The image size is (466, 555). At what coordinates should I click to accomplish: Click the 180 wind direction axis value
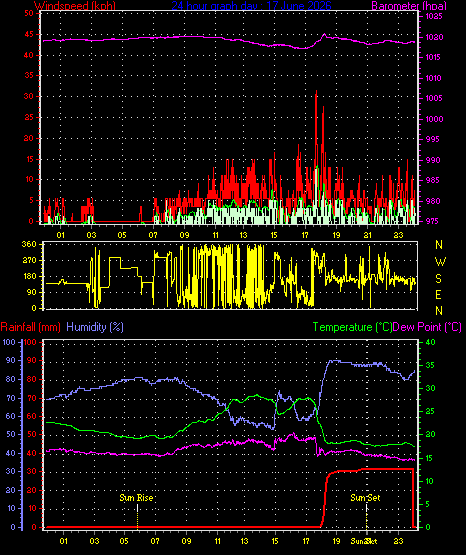point(29,276)
